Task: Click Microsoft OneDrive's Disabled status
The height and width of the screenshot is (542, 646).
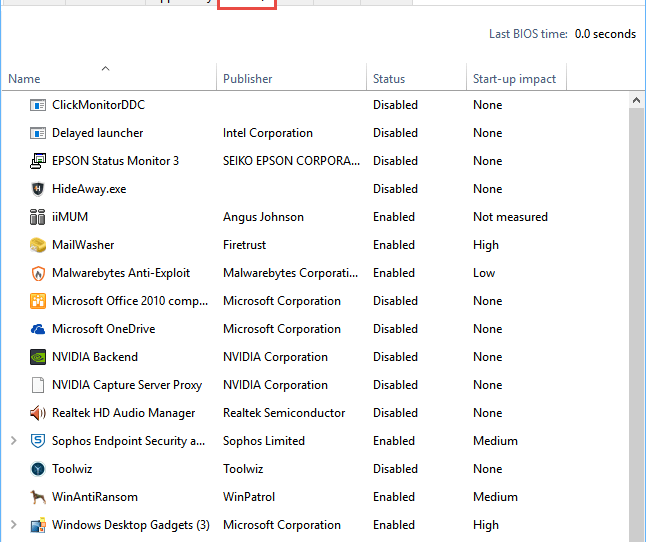Action: (396, 329)
